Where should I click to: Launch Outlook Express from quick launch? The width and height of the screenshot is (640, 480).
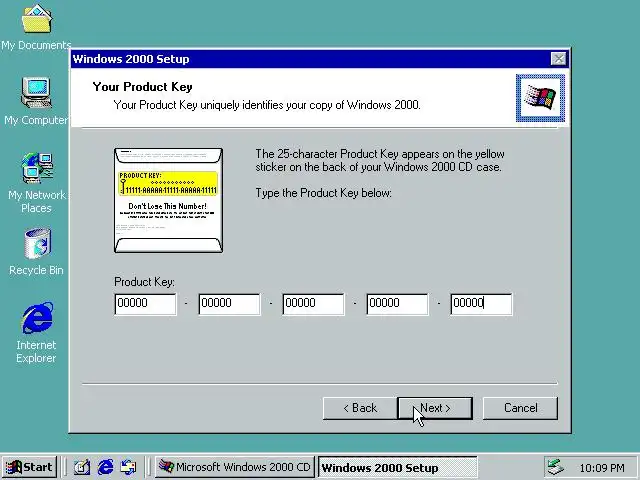128,467
